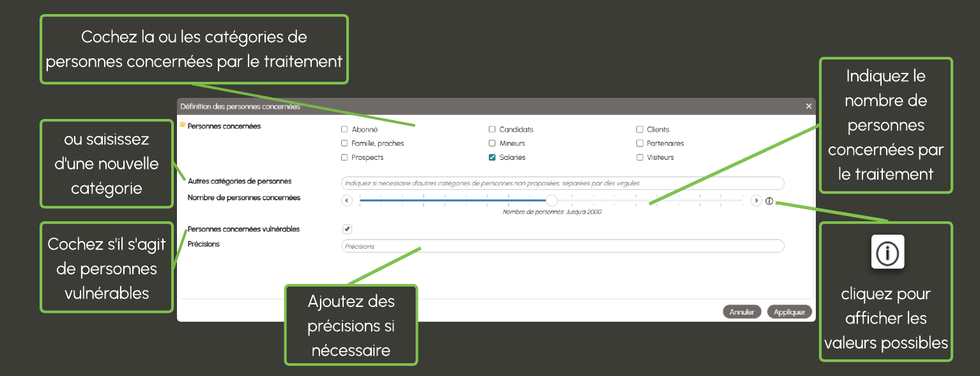980x376 pixels.
Task: Click the right arrow to increase people count
Action: pos(756,201)
